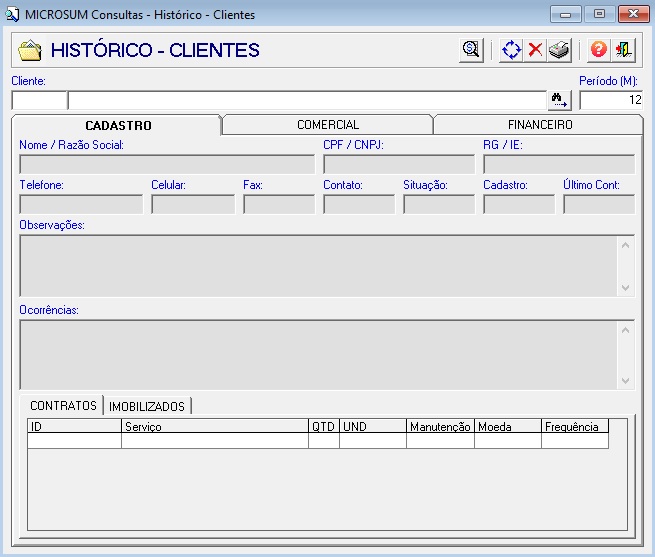This screenshot has width=655, height=557.
Task: Click the application icon in title bar
Action: pos(12,15)
